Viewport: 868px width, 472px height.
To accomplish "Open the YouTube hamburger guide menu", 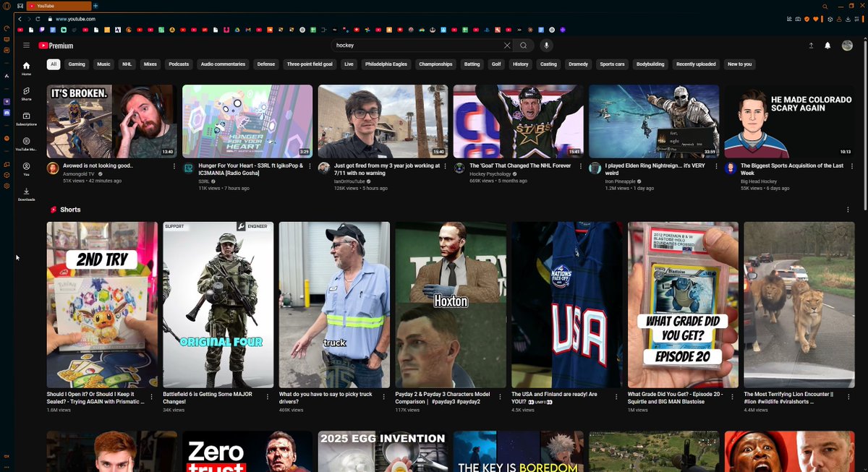I will click(x=27, y=46).
